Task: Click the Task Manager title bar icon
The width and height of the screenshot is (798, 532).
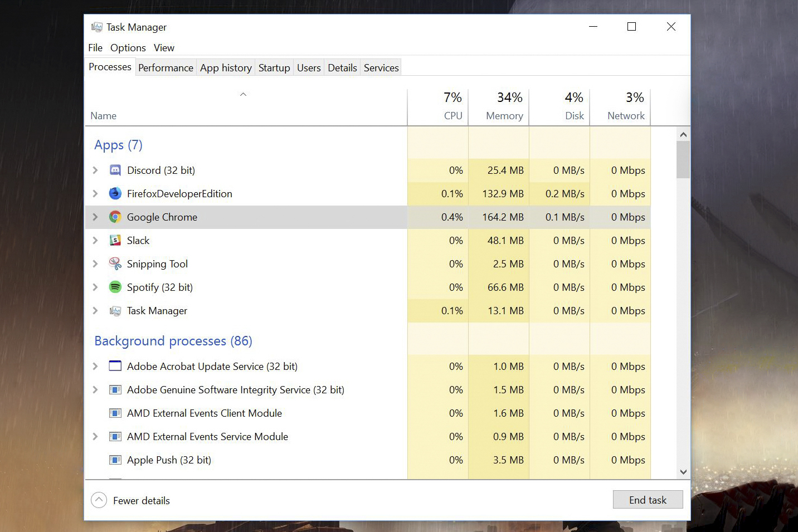Action: (x=97, y=27)
